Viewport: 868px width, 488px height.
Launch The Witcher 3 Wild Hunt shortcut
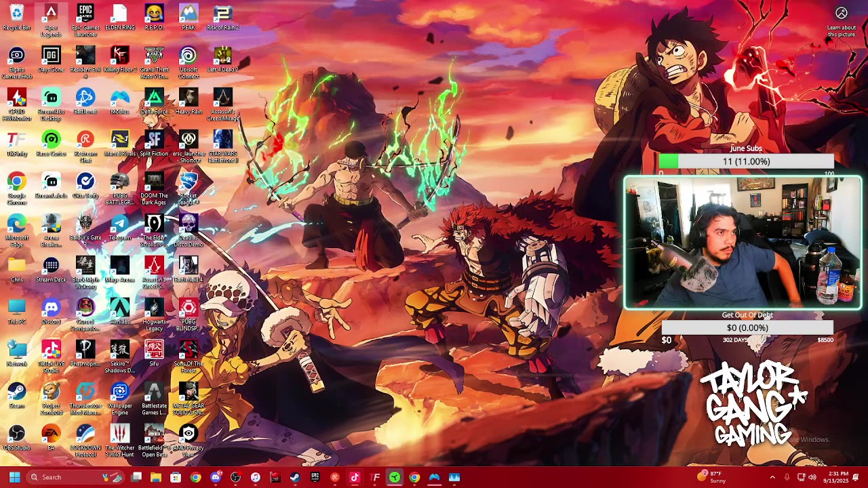click(120, 441)
